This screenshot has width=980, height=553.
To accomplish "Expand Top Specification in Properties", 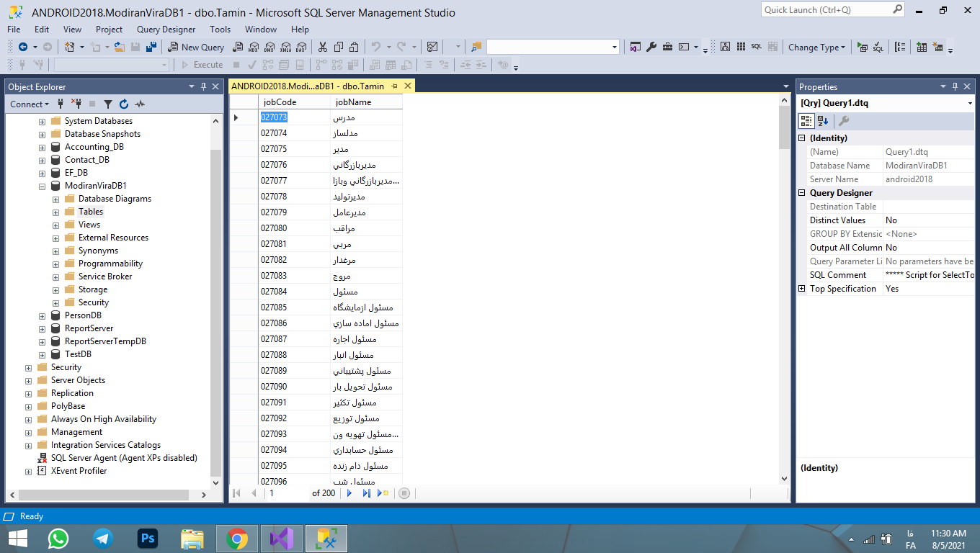I will point(802,289).
